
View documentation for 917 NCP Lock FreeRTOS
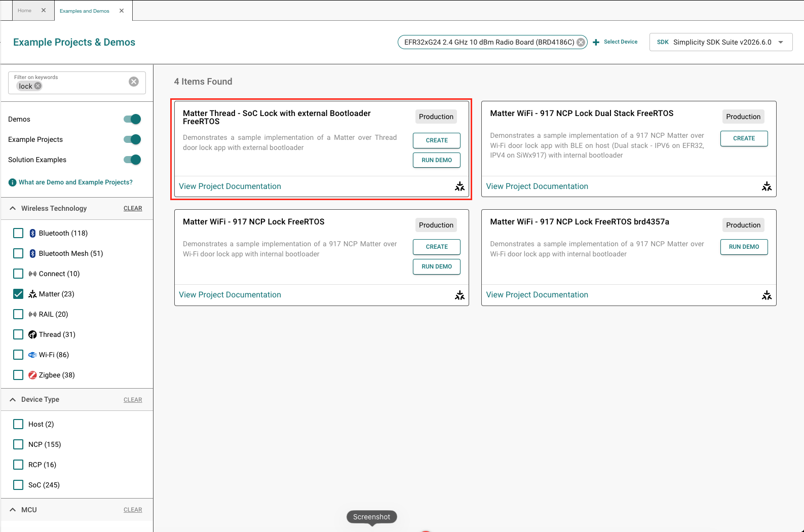pos(230,295)
